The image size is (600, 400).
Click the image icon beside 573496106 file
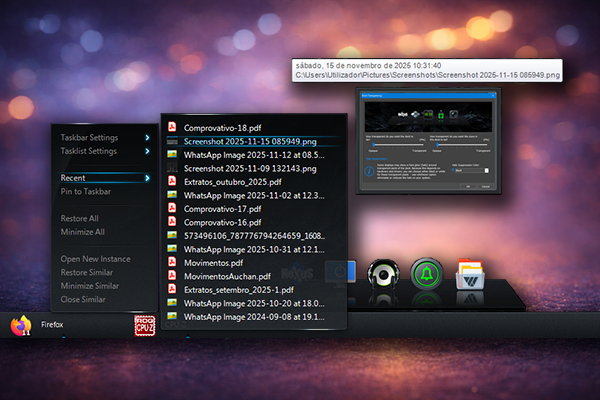(172, 235)
